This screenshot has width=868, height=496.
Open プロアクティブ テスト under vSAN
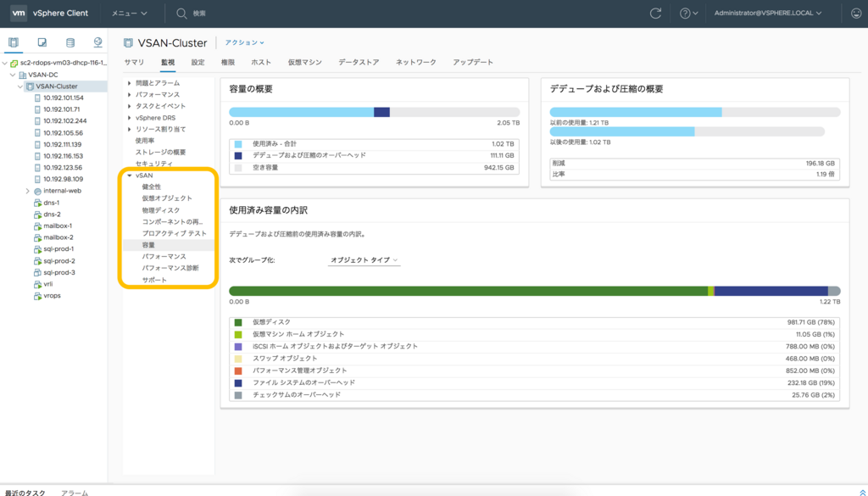pos(175,234)
